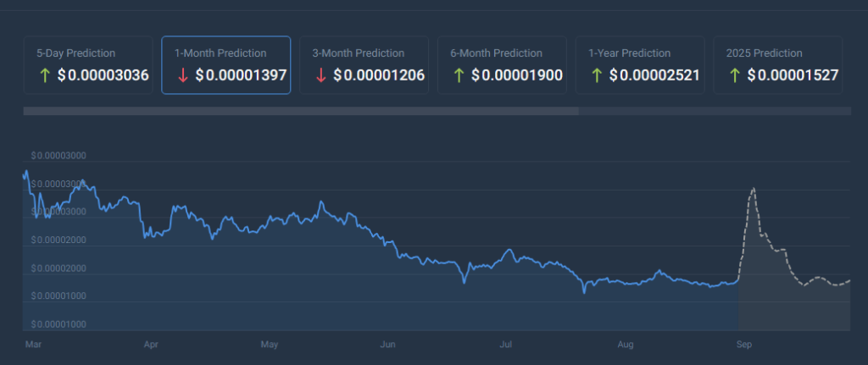Click the Sep label on chart axis
Viewport: 868px width, 365px height.
click(x=744, y=345)
